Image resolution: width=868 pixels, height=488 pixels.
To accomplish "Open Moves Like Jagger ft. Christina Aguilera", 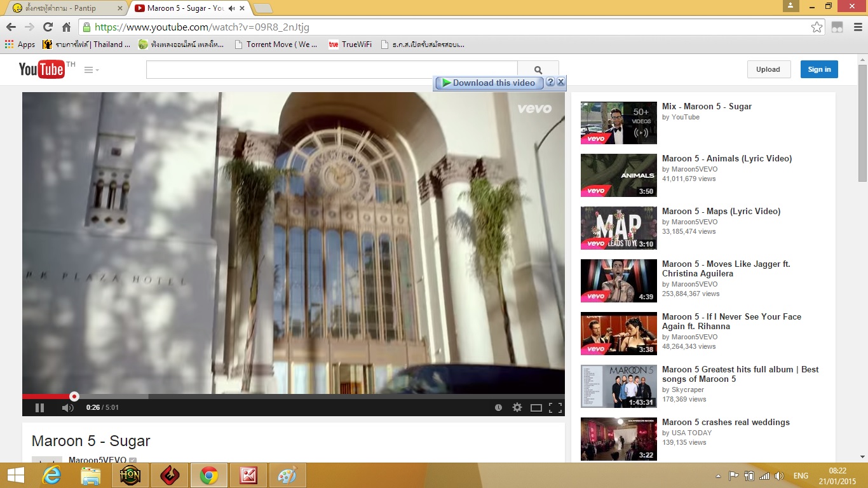I will (x=726, y=269).
